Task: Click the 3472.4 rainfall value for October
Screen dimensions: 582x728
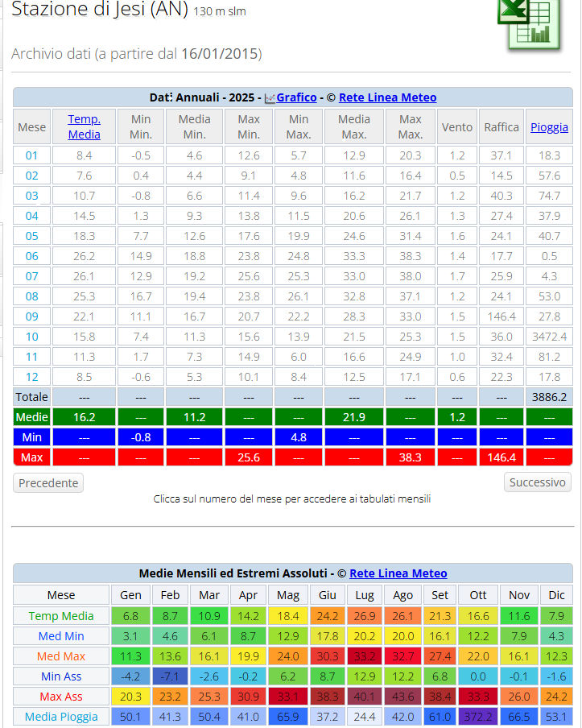Action: (x=549, y=337)
